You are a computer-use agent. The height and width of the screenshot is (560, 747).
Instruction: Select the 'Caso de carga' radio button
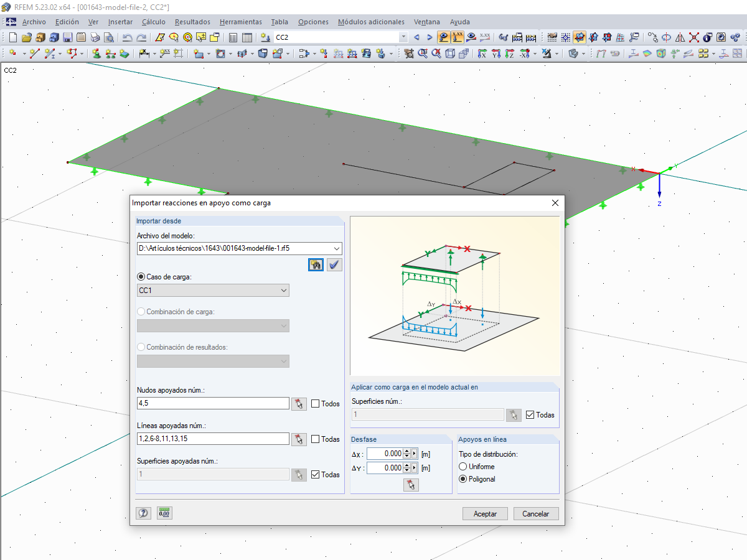pos(141,276)
